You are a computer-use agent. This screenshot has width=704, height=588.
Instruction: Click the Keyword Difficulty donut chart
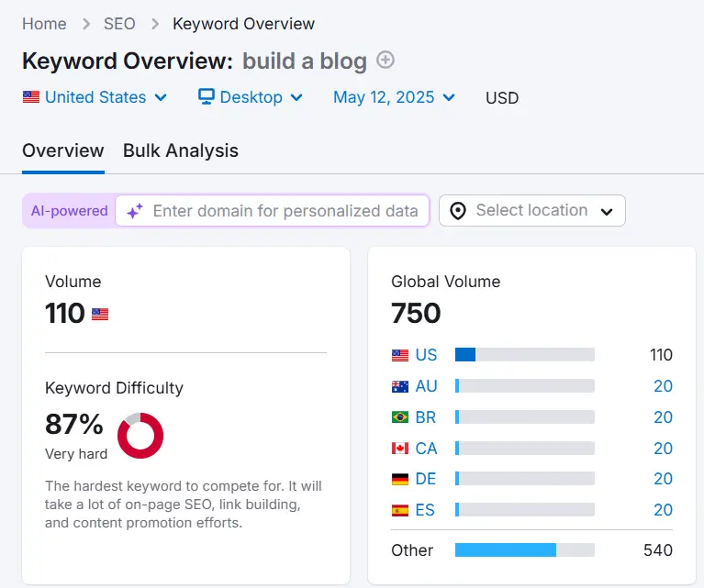[140, 436]
